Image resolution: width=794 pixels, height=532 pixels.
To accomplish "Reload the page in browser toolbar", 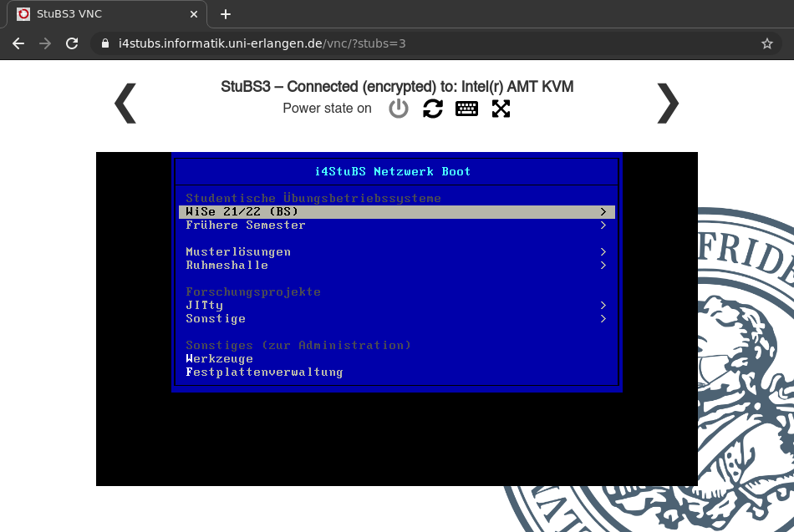I will tap(72, 43).
